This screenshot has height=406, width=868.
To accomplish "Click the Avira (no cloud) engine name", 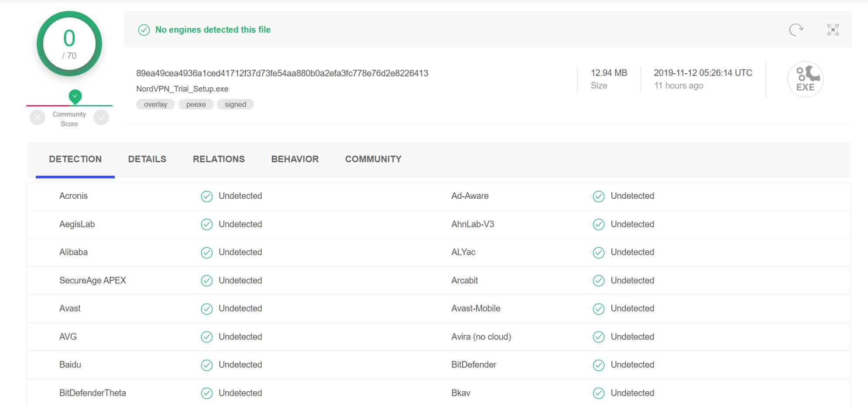I will [x=481, y=337].
